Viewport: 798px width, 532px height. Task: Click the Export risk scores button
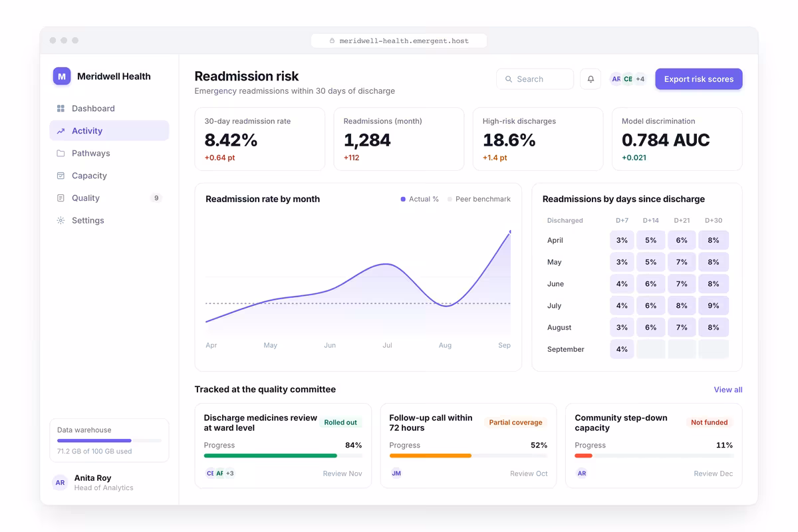pyautogui.click(x=699, y=79)
